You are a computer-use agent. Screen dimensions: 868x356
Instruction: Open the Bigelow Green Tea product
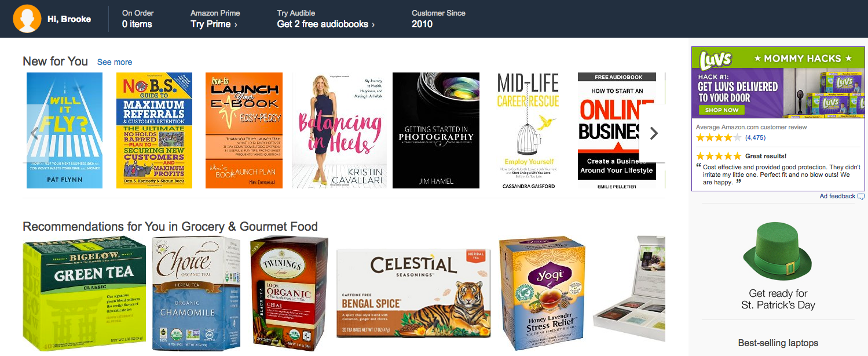coord(85,293)
